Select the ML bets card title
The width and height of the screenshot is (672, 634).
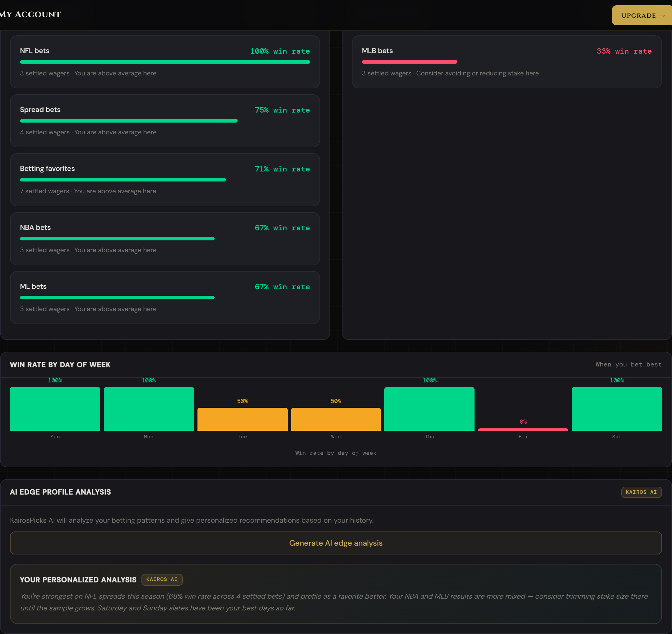click(33, 286)
